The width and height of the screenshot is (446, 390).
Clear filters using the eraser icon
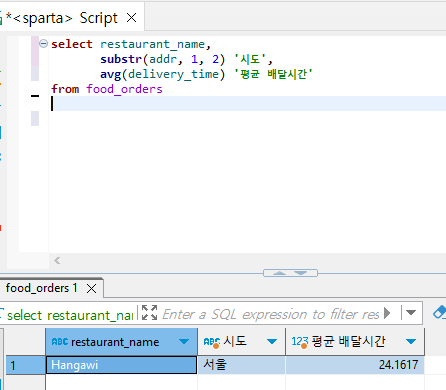tap(439, 312)
